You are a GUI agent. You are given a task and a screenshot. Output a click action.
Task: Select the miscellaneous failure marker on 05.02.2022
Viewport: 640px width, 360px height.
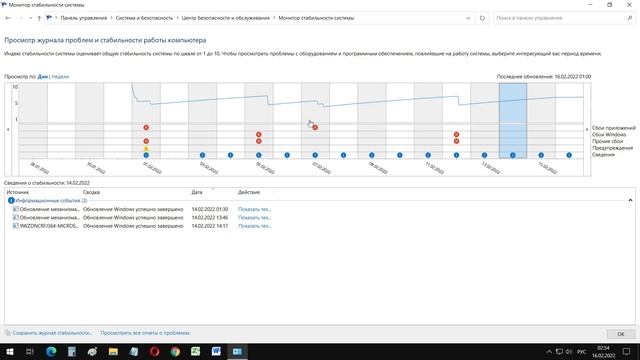click(259, 141)
